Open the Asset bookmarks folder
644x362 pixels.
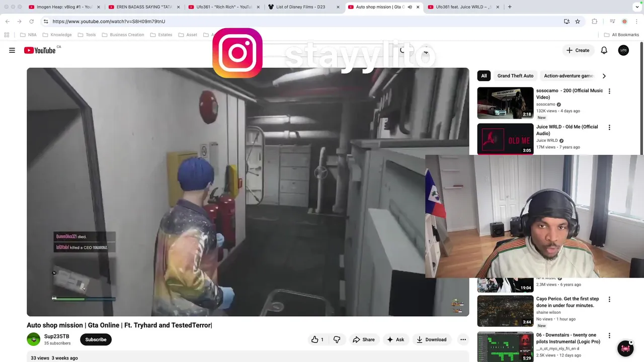[188, 35]
